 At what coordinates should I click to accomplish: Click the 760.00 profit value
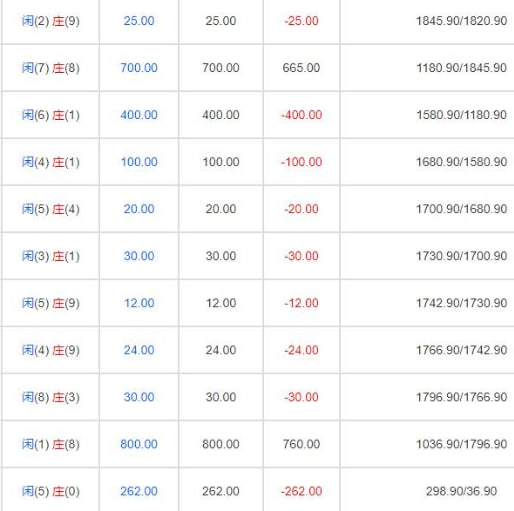pos(301,444)
